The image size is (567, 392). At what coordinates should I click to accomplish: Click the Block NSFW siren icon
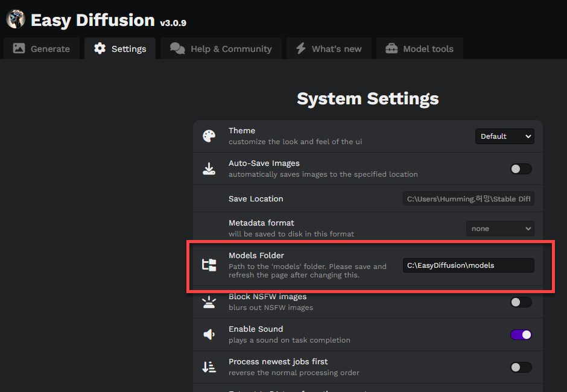pyautogui.click(x=209, y=302)
